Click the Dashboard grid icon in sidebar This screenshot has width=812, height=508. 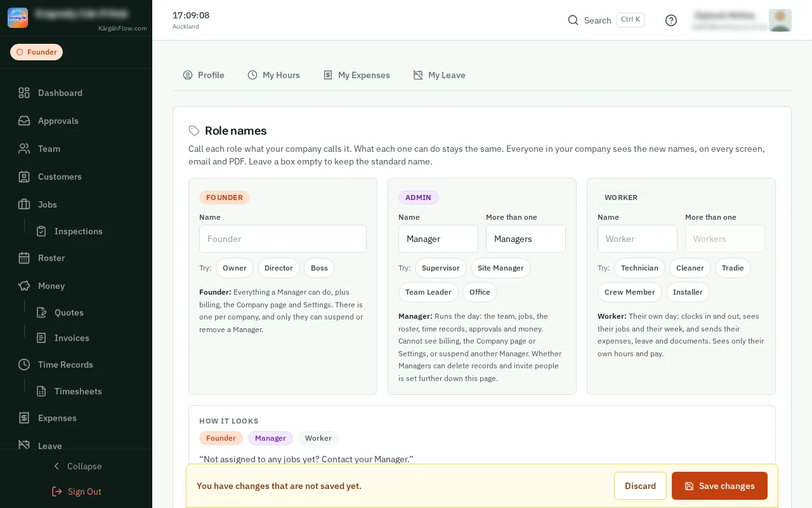click(24, 93)
